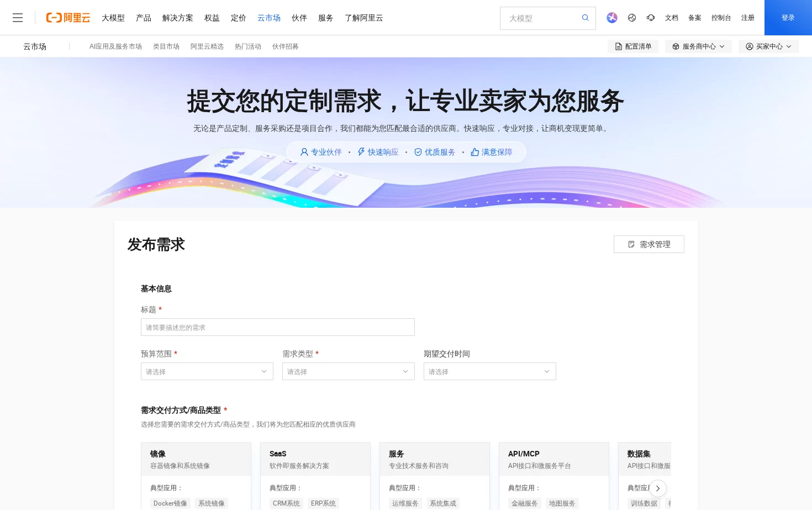The height and width of the screenshot is (510, 812).
Task: Open the 需求类型 select dropdown
Action: (349, 371)
